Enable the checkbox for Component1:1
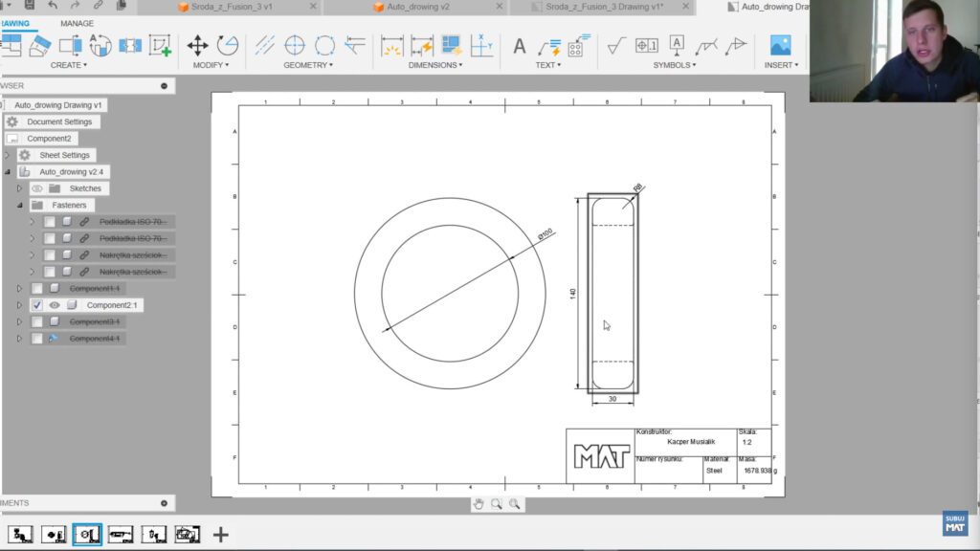 36,288
